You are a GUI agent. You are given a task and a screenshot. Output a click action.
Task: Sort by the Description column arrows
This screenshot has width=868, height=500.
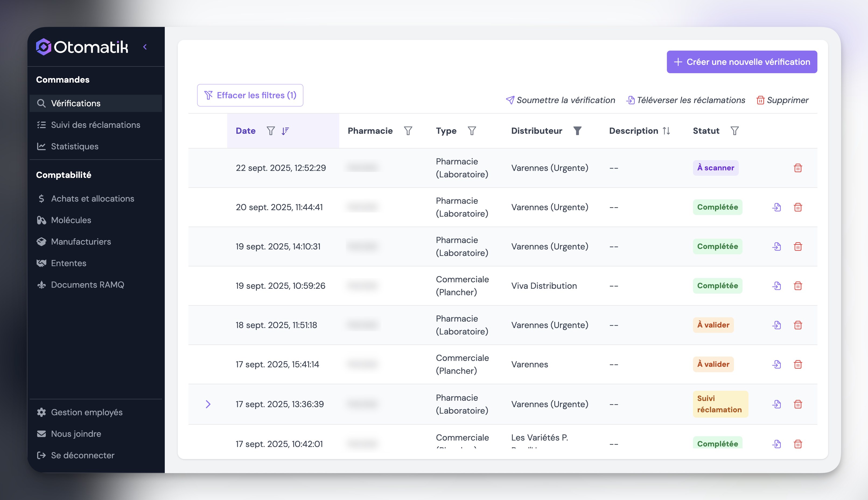(666, 131)
